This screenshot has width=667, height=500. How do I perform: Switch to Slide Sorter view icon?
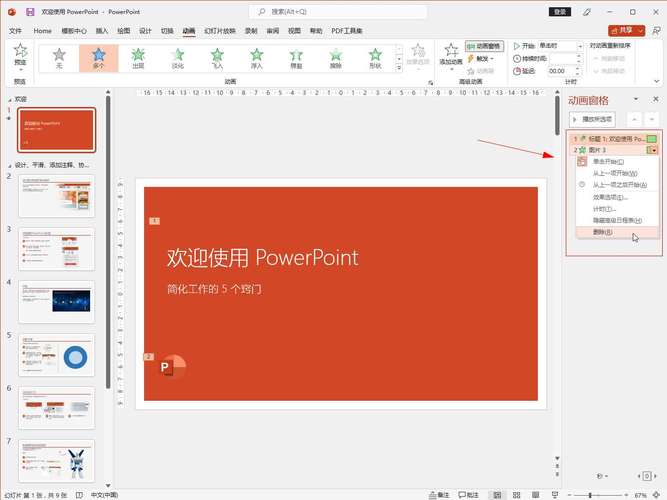click(x=516, y=495)
